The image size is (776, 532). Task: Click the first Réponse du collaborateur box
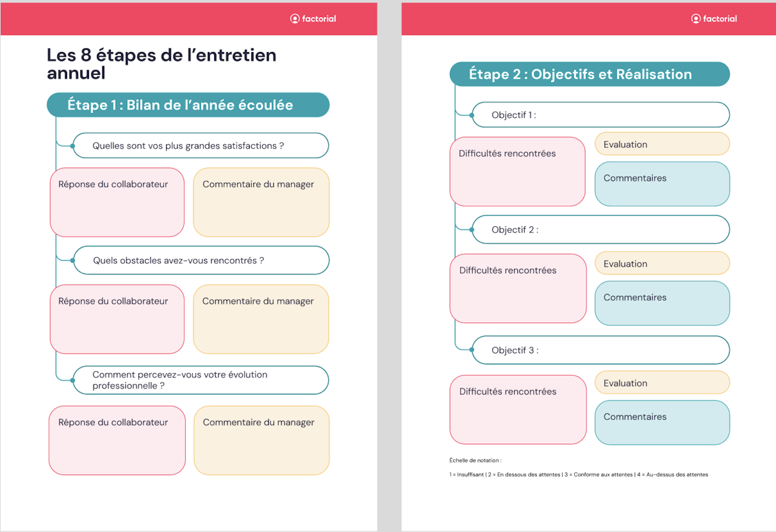coord(117,202)
